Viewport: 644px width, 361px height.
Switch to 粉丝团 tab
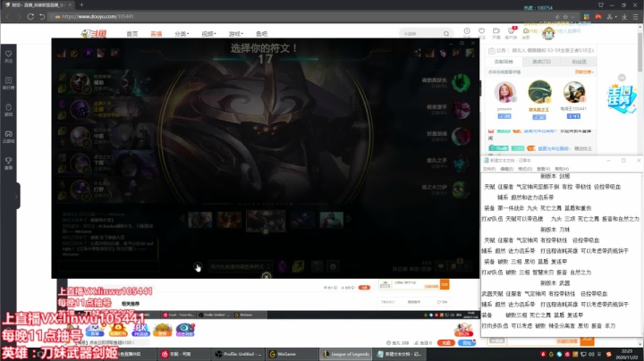pos(579,62)
